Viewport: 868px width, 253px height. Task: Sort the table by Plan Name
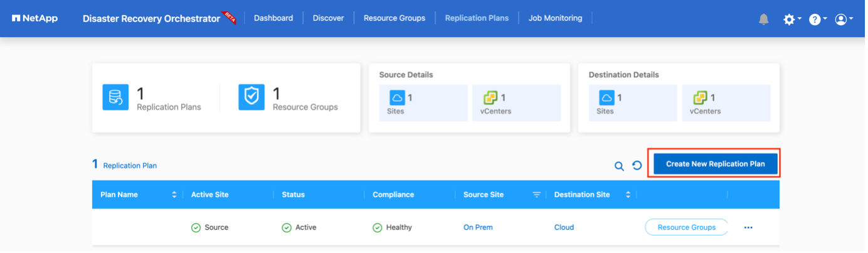point(174,195)
